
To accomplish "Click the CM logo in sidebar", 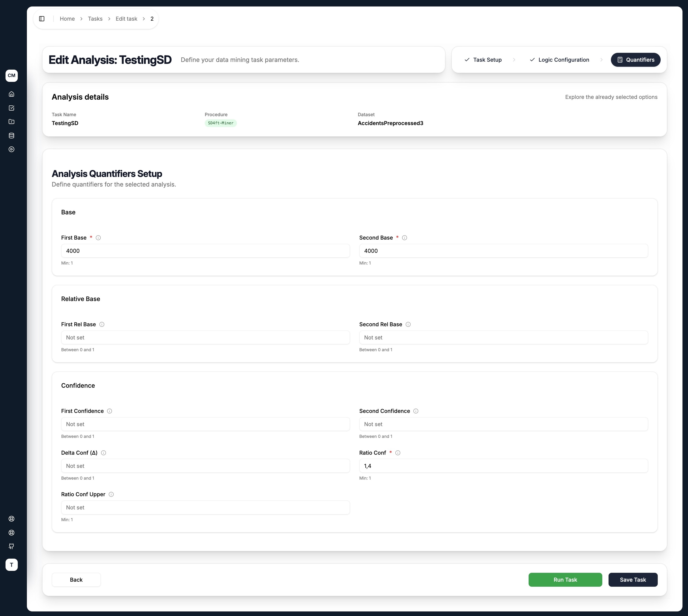I will pyautogui.click(x=12, y=75).
